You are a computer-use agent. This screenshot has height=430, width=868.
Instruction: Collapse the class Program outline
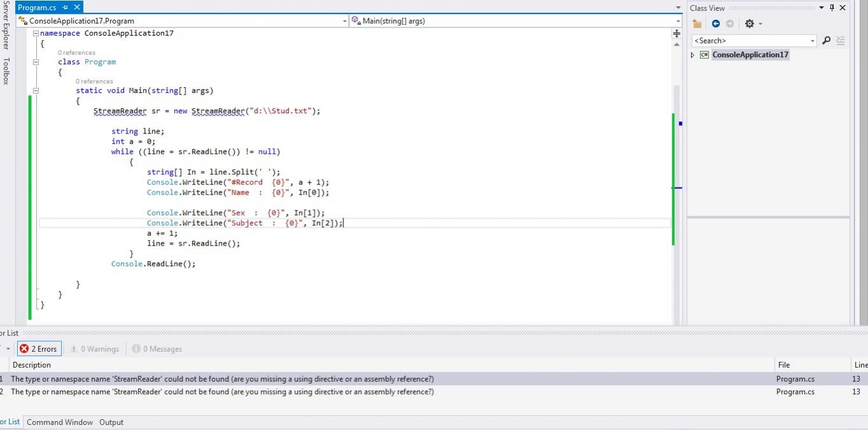click(36, 62)
